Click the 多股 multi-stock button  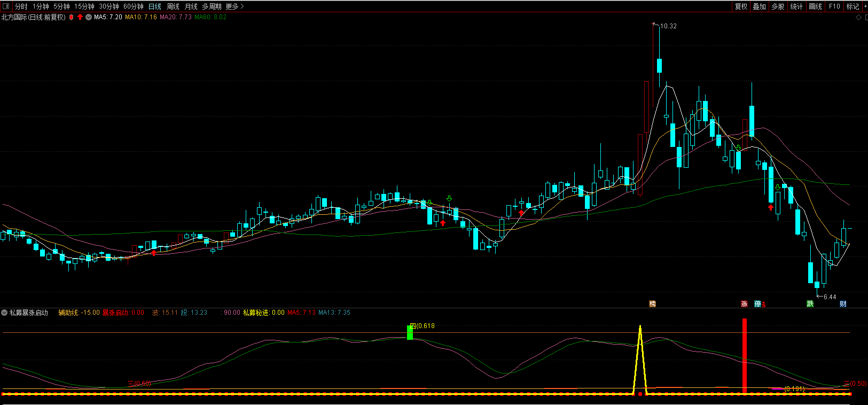click(x=778, y=6)
